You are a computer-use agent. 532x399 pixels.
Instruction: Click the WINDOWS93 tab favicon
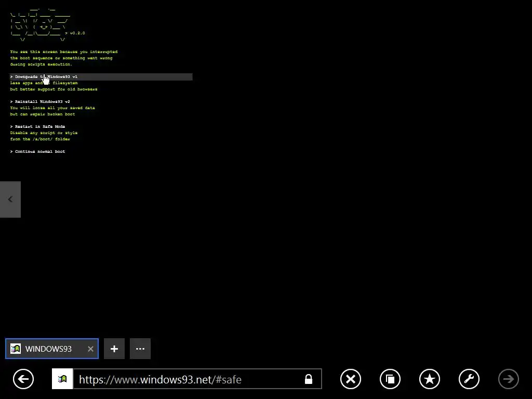tap(16, 349)
